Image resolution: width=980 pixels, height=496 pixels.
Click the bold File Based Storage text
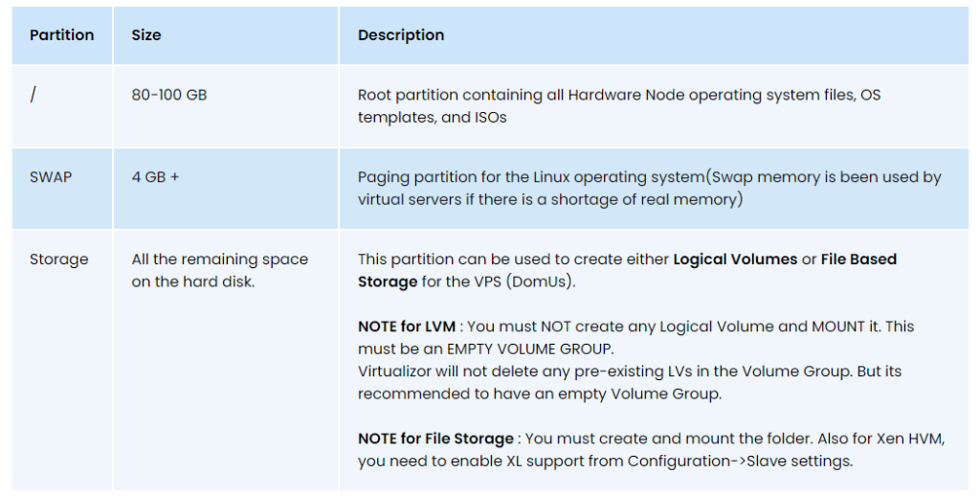click(x=627, y=271)
